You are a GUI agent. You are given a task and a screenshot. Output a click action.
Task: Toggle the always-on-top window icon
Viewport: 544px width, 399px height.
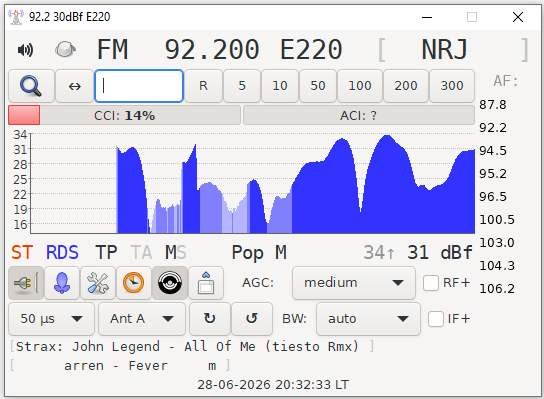pyautogui.click(x=206, y=283)
